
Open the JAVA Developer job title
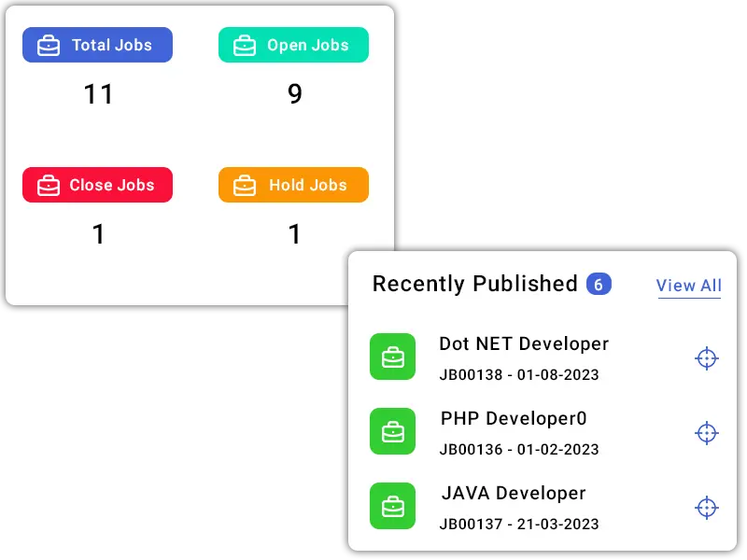[x=514, y=494]
